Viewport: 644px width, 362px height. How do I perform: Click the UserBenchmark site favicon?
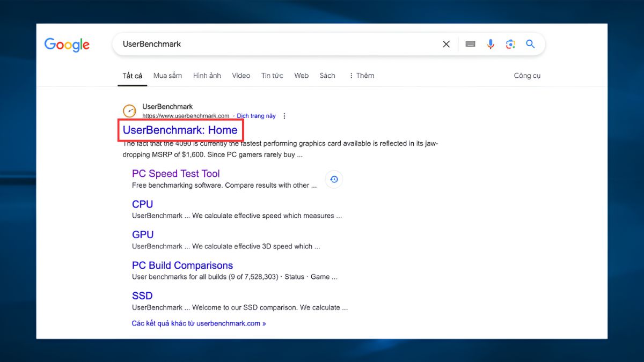pos(129,111)
